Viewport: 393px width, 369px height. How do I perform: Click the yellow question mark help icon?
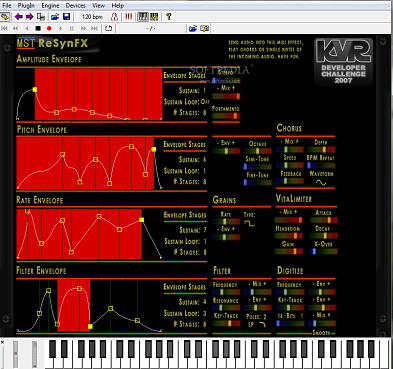click(169, 17)
